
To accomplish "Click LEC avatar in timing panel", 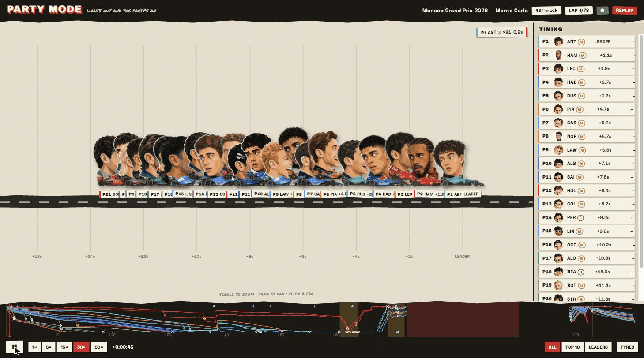I will click(x=558, y=69).
